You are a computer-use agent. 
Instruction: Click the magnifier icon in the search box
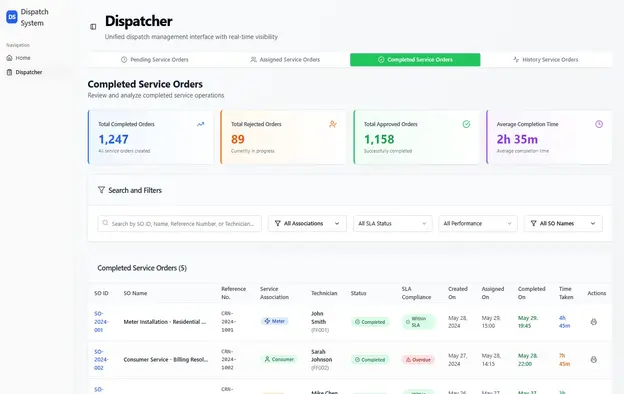[105, 223]
